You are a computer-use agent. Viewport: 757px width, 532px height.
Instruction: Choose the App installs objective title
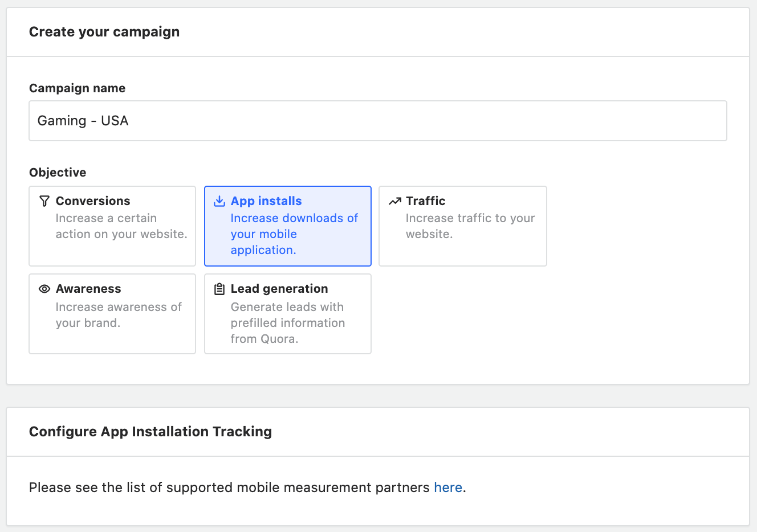pos(266,201)
